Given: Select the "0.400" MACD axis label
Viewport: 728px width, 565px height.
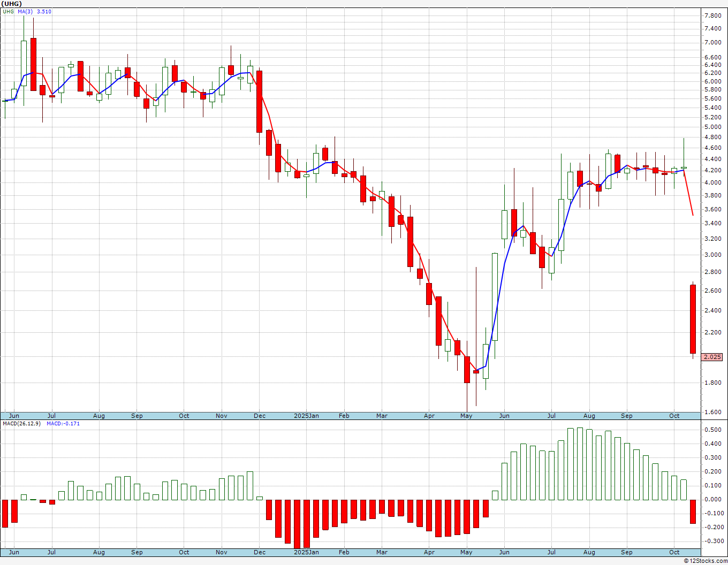Looking at the screenshot, I should click(x=712, y=444).
